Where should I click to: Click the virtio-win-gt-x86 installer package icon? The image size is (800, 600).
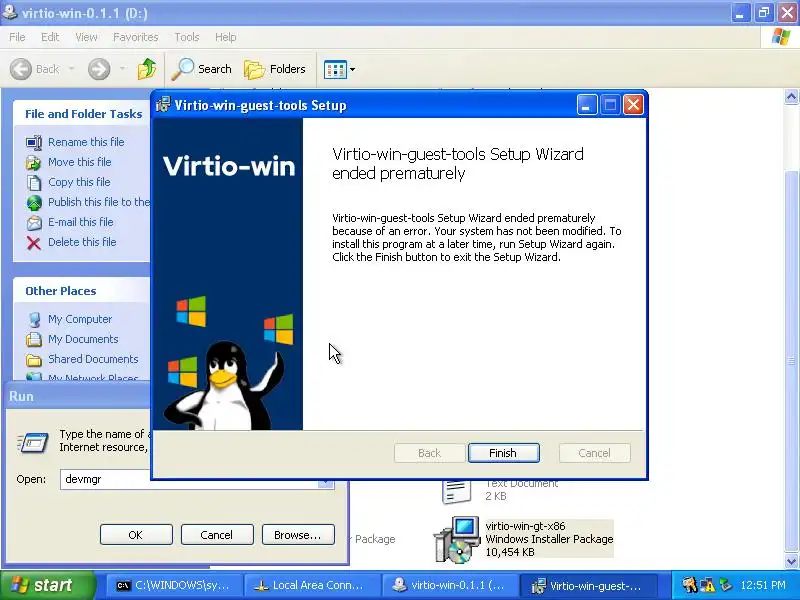pyautogui.click(x=457, y=539)
